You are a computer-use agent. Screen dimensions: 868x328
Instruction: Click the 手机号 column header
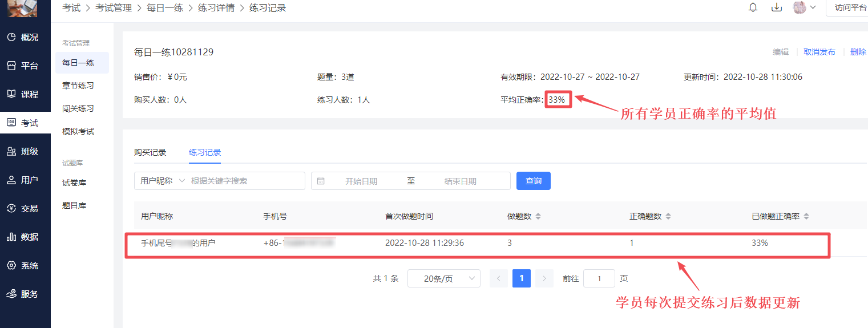(275, 217)
